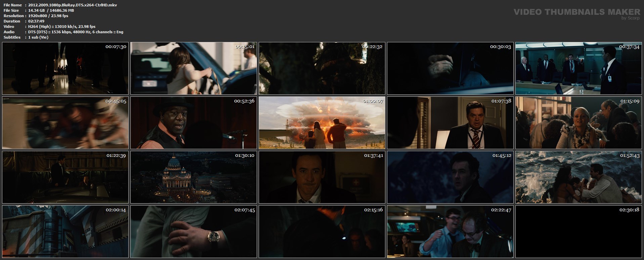Viewport: 644px width, 260px height.
Task: Open the explosion frame at 01:00:07
Action: pos(322,123)
